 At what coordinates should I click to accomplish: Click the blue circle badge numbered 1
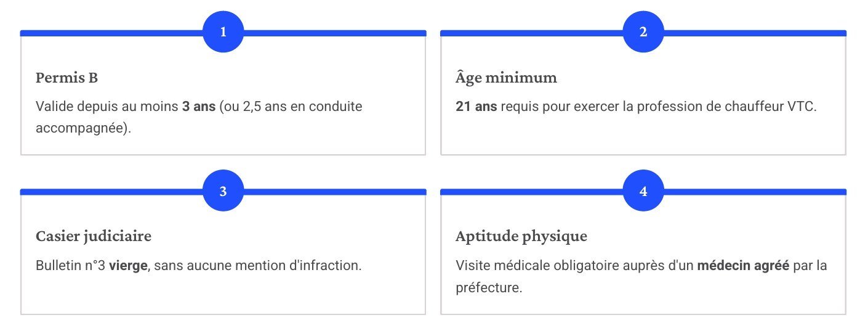(x=223, y=32)
